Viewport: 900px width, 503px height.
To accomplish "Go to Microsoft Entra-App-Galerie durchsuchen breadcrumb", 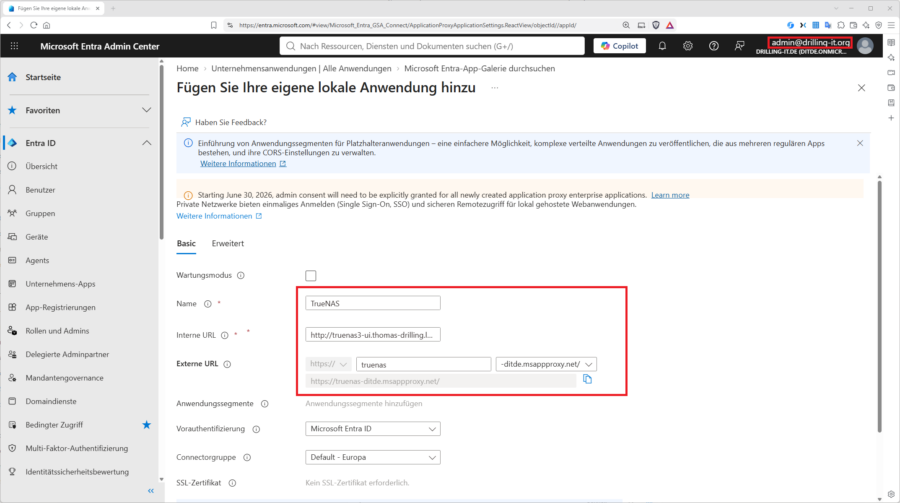I will pos(479,68).
